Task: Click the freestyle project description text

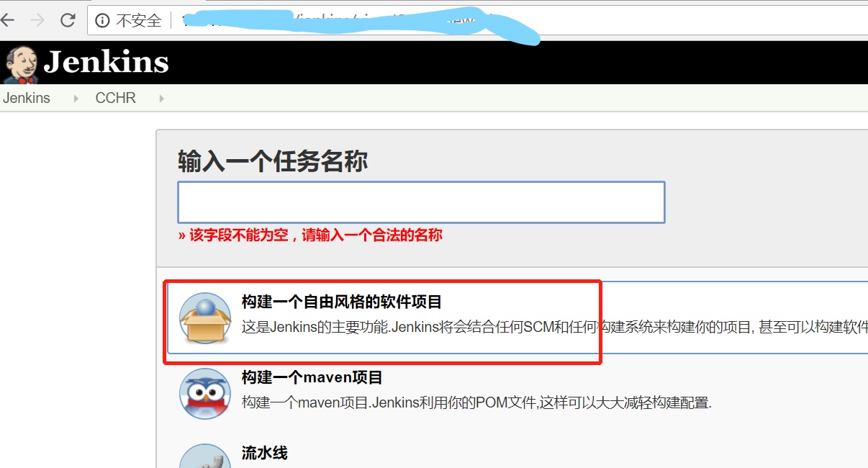Action: point(555,328)
